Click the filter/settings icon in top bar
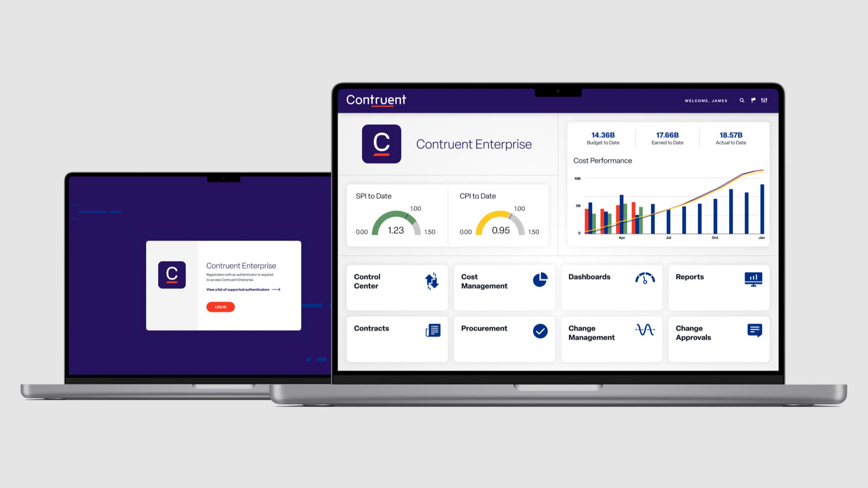 point(765,100)
